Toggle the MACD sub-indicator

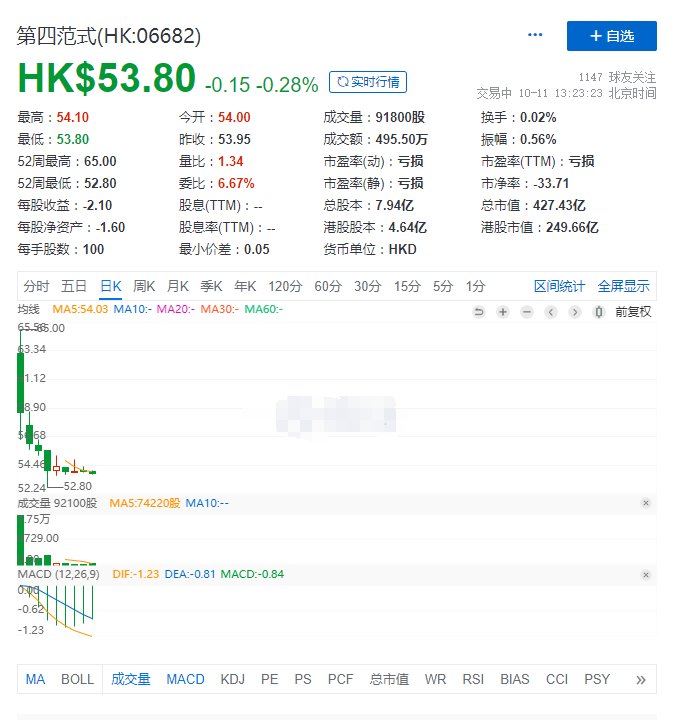click(185, 679)
